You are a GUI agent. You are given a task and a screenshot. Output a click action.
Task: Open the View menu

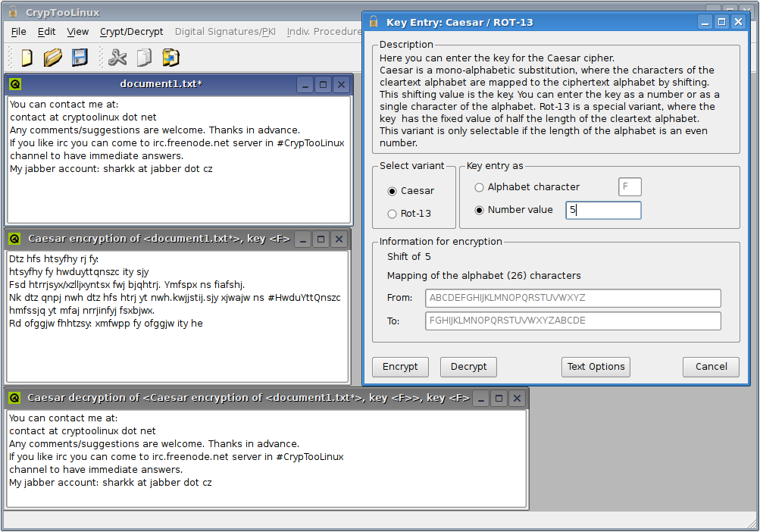coord(77,32)
